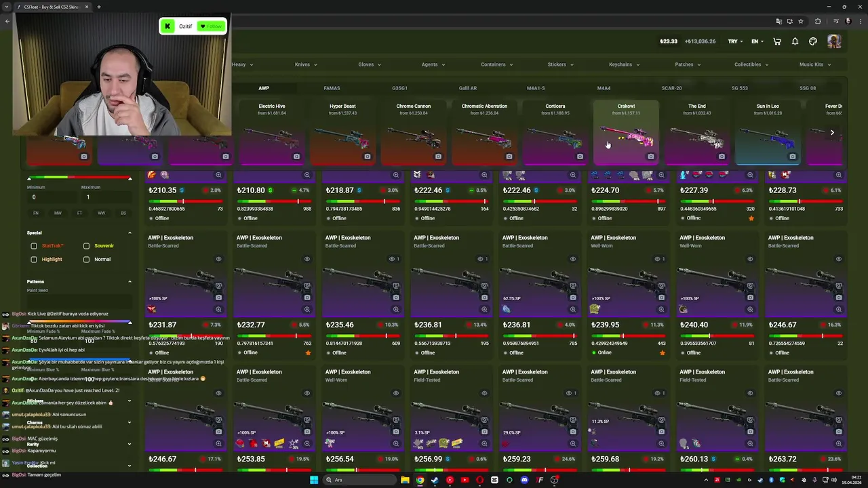Expand the Music Kits category menu
Screen dimensions: 868x488
coord(815,64)
